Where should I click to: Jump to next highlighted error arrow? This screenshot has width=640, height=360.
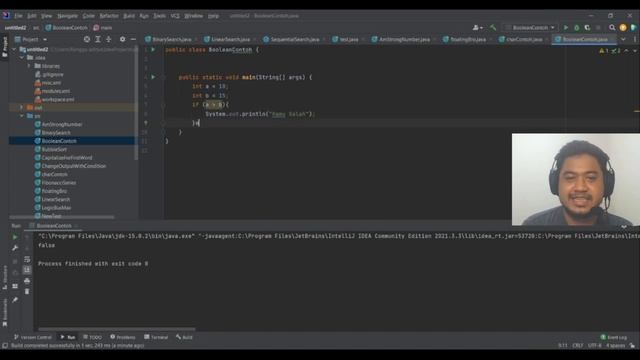634,51
